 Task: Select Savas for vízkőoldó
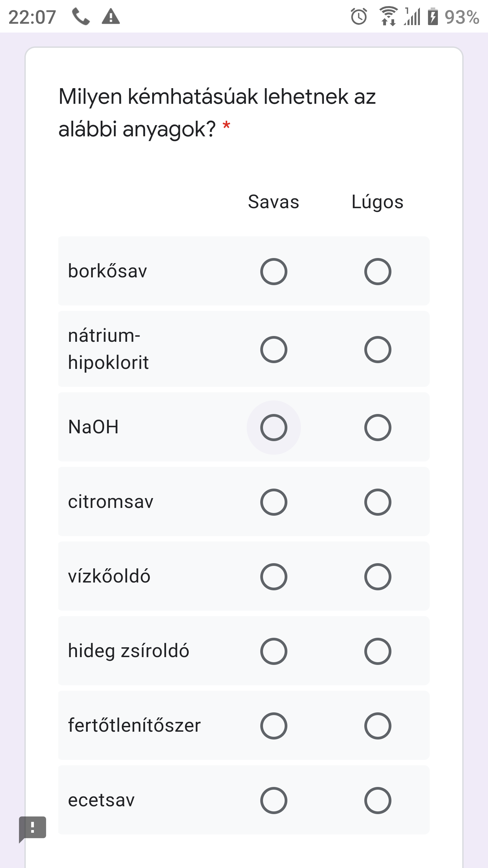point(274,577)
